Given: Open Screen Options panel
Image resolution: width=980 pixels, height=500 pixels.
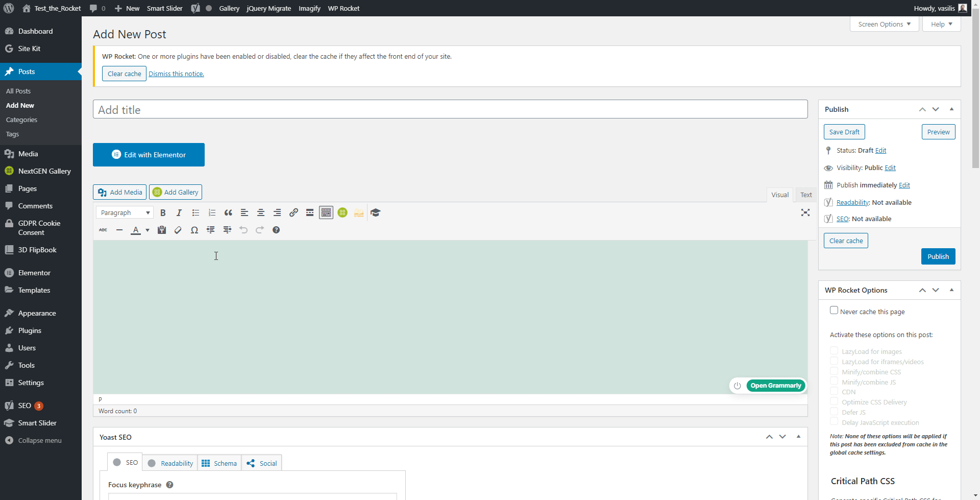Looking at the screenshot, I should click(x=885, y=24).
